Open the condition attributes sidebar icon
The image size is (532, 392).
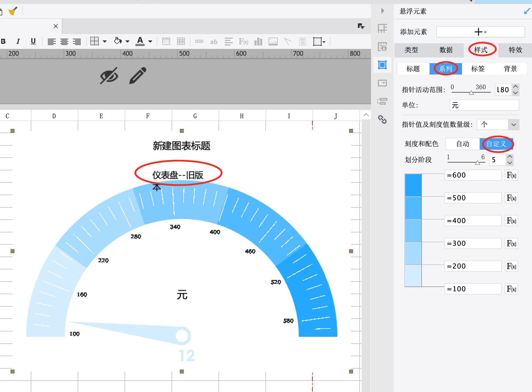382,101
